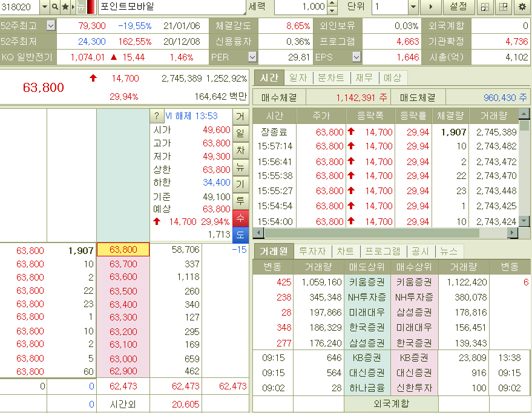Switch to the 일자 tab

(x=298, y=78)
